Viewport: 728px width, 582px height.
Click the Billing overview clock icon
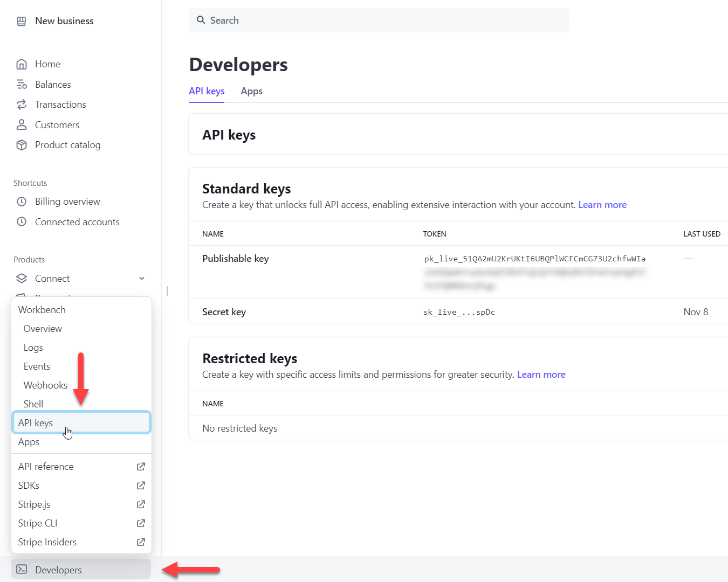click(22, 202)
